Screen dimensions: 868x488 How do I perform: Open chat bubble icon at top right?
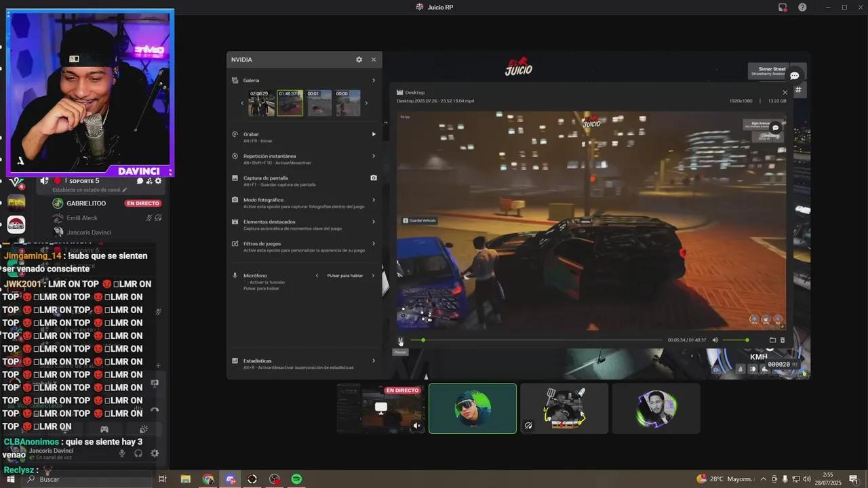point(795,76)
